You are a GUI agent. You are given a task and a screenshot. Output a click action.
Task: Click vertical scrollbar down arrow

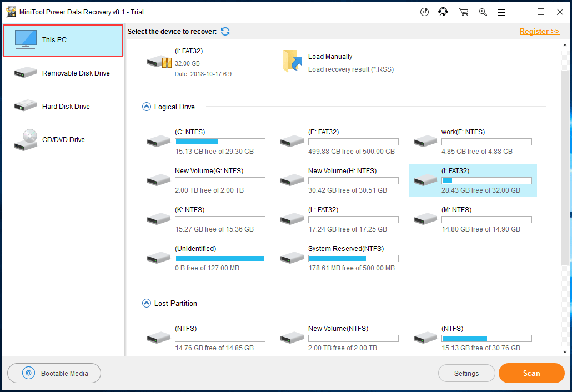[565, 352]
